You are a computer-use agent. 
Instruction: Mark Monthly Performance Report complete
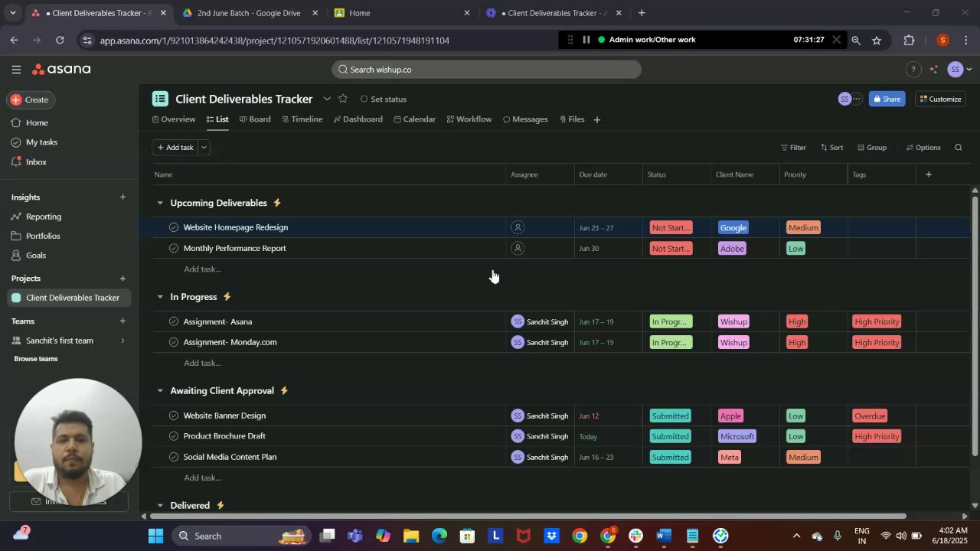(x=174, y=248)
